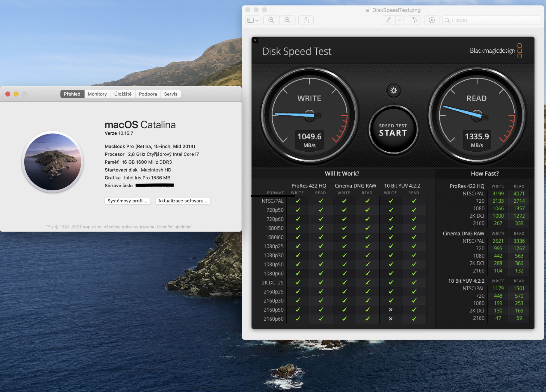
Task: Click the 2K DCI 25 Cinema DNG write checkmark
Action: coord(344,282)
